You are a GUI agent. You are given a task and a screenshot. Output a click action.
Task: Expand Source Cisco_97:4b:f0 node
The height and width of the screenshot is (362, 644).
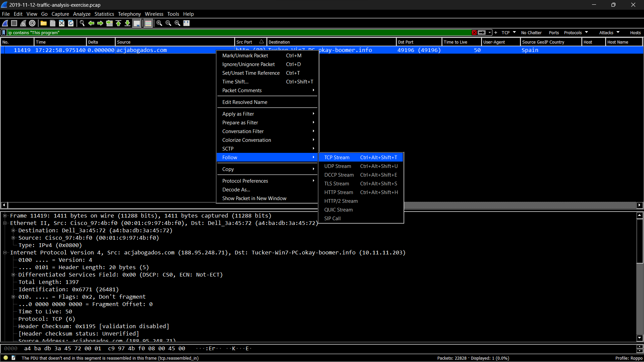[x=13, y=238]
